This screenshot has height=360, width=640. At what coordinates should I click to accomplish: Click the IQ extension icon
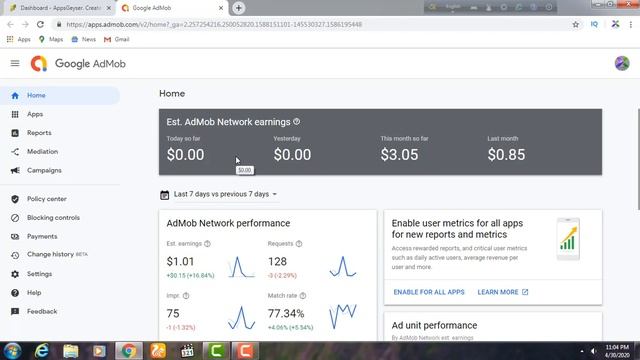pos(594,24)
